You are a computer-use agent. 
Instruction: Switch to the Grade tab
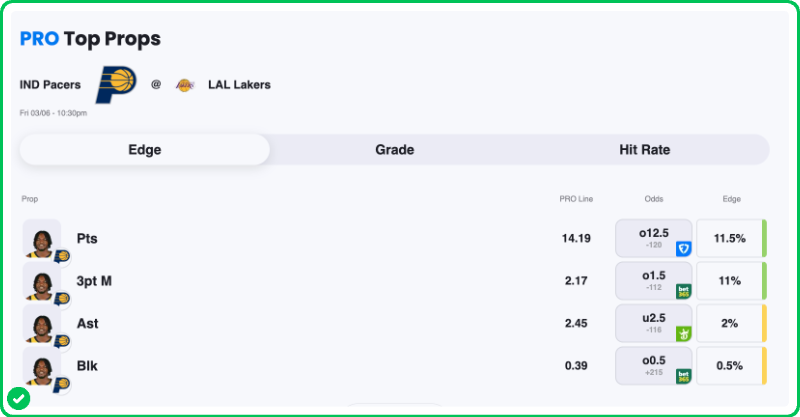(394, 150)
